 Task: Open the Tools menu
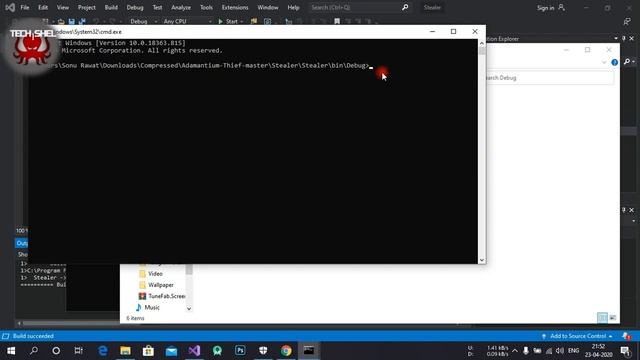click(x=206, y=7)
